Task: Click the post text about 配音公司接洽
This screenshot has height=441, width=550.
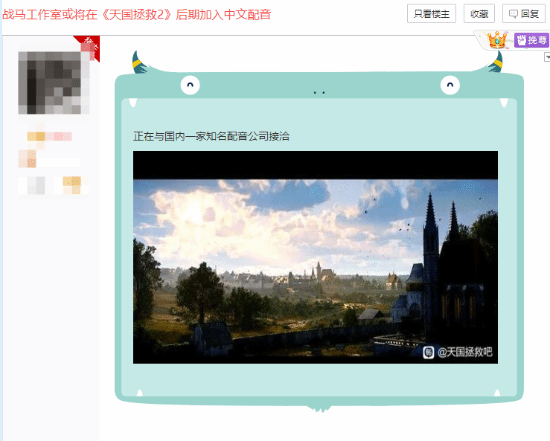Action: pyautogui.click(x=211, y=136)
